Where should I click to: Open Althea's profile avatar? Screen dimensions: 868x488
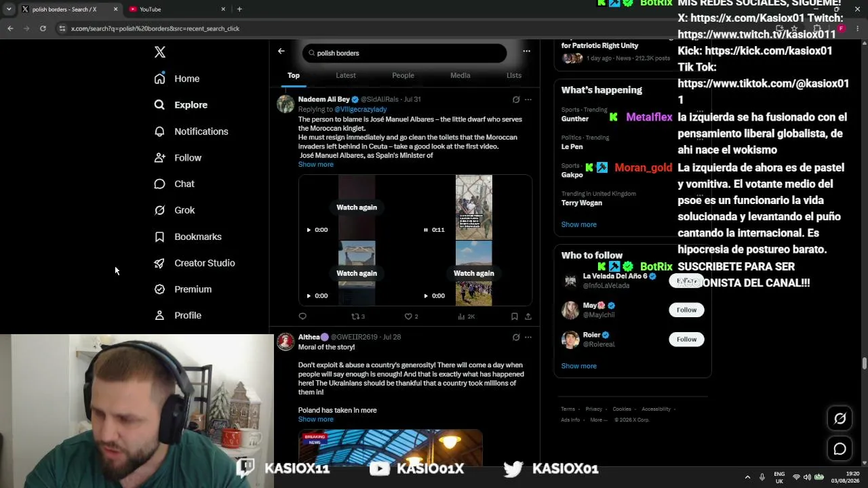tap(285, 341)
